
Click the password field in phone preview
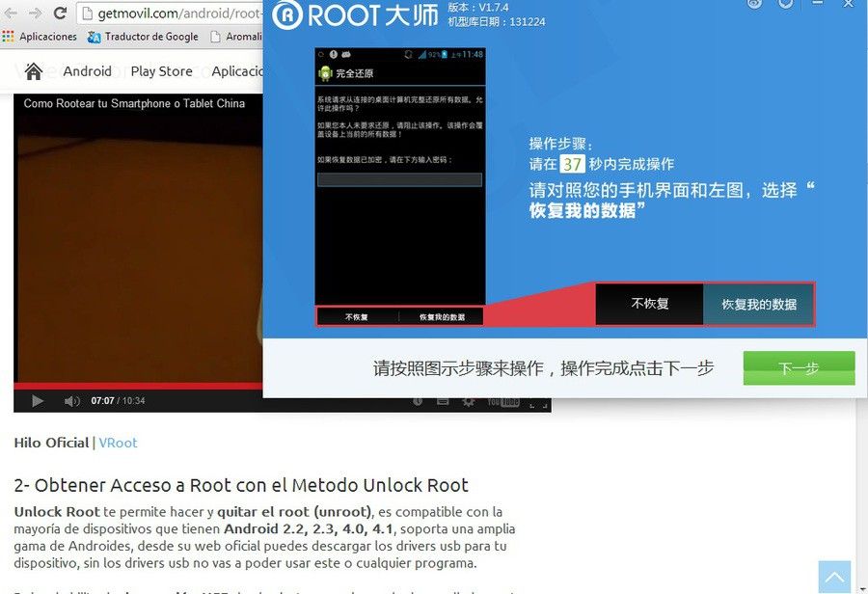point(399,179)
